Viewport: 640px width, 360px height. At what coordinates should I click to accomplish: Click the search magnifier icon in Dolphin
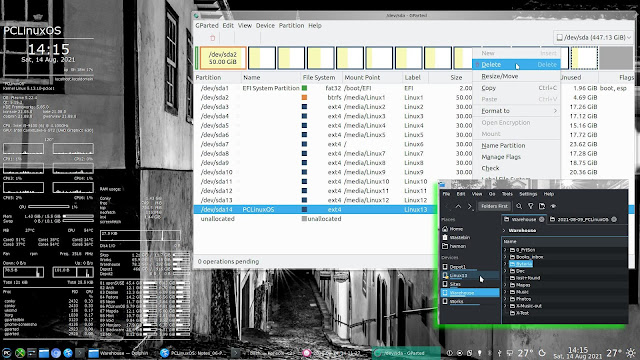click(x=519, y=206)
